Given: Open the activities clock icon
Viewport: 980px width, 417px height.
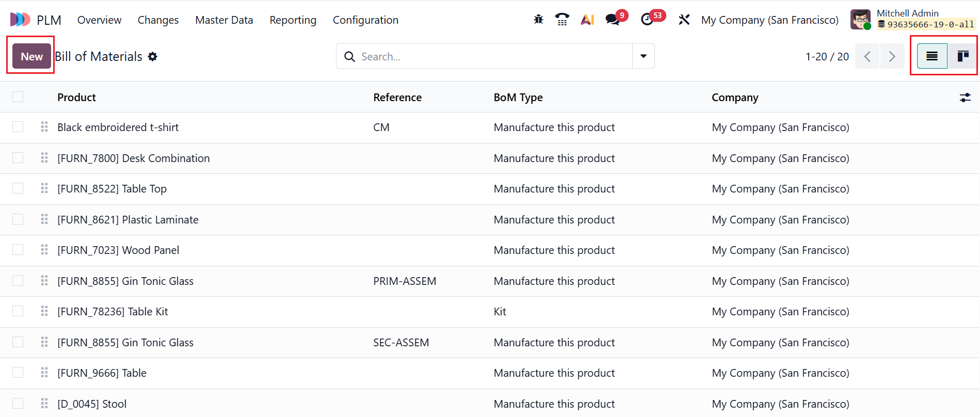Looking at the screenshot, I should [647, 20].
